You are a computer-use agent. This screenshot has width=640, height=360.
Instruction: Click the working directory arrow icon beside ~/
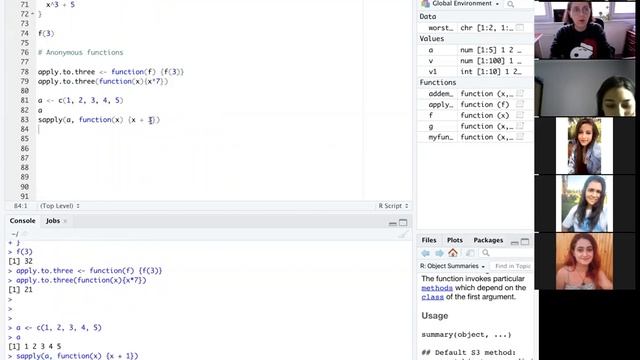[x=24, y=234]
